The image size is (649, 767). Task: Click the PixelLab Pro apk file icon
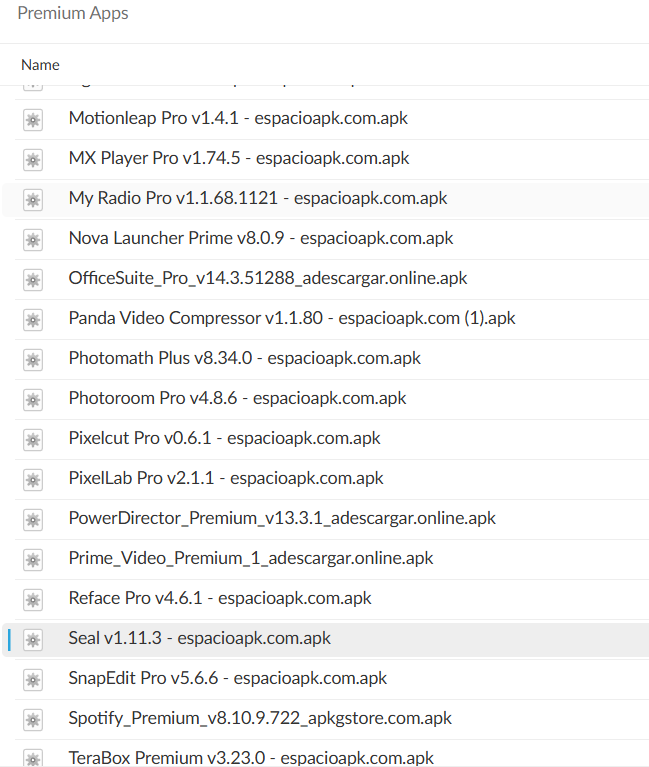coord(33,481)
